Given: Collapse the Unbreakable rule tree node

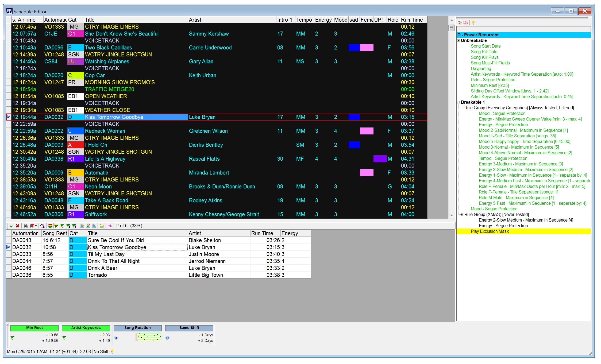Looking at the screenshot, I should point(458,41).
